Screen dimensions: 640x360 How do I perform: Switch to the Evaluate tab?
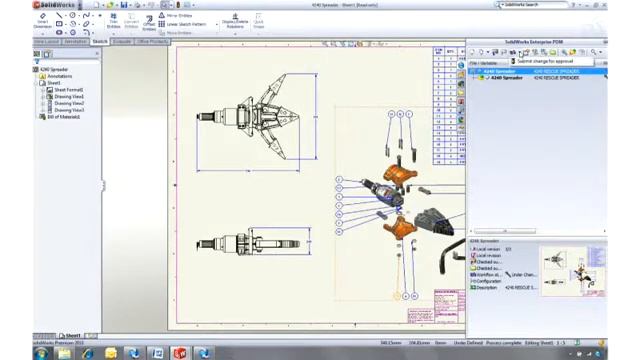point(122,42)
